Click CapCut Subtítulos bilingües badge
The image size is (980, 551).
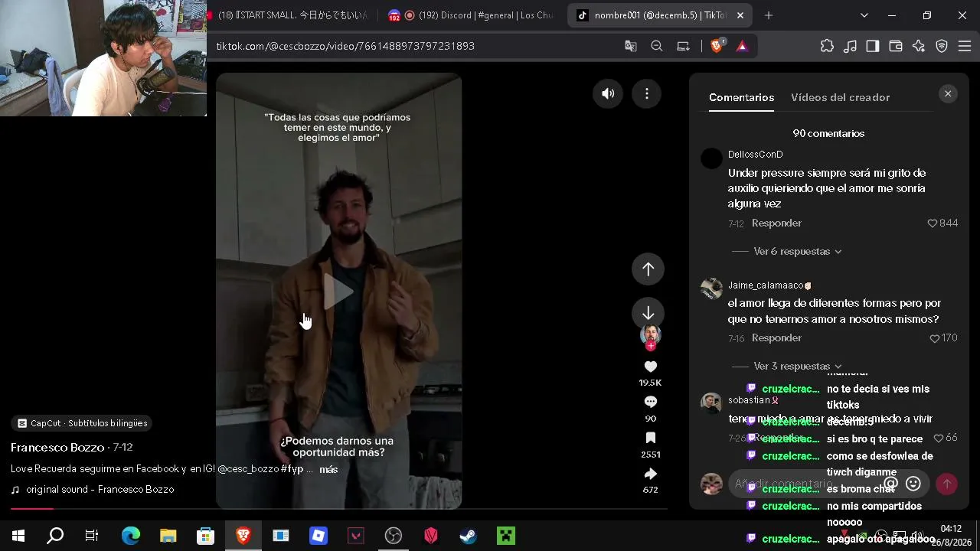[82, 423]
